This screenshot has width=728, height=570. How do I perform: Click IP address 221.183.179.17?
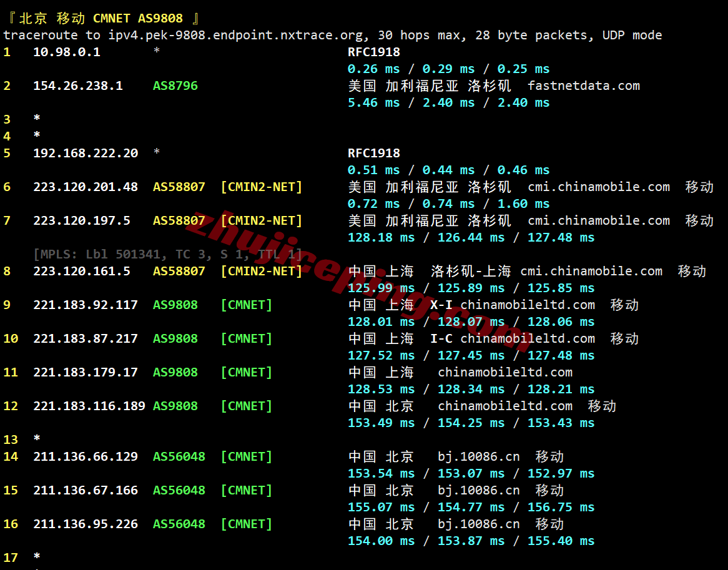[x=86, y=372]
